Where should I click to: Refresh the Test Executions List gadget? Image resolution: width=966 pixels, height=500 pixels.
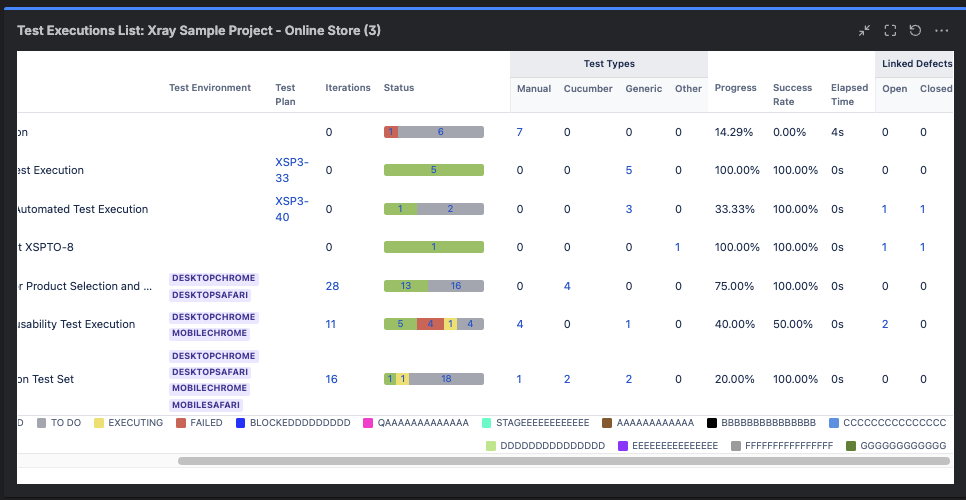pyautogui.click(x=915, y=31)
